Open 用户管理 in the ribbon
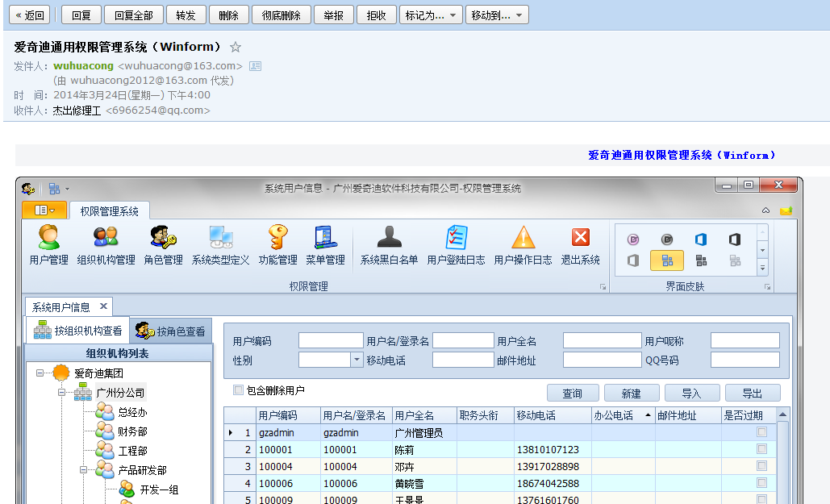The height and width of the screenshot is (504, 830). click(x=48, y=244)
